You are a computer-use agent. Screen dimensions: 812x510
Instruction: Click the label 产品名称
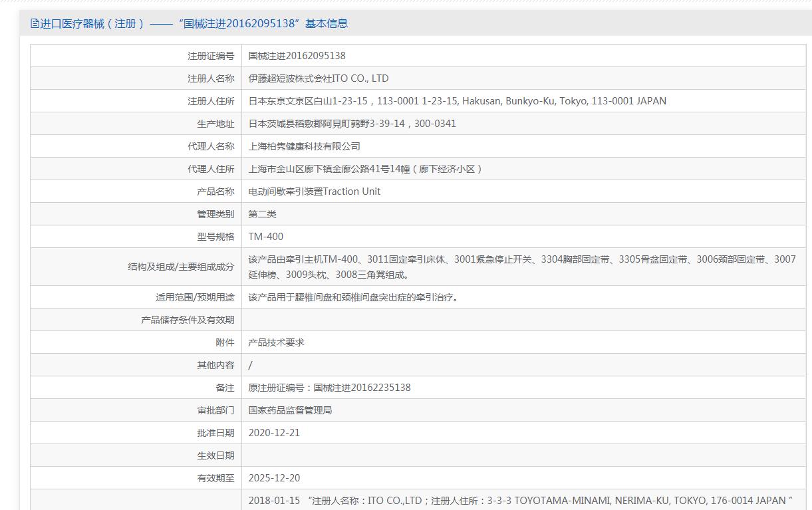pyautogui.click(x=216, y=191)
